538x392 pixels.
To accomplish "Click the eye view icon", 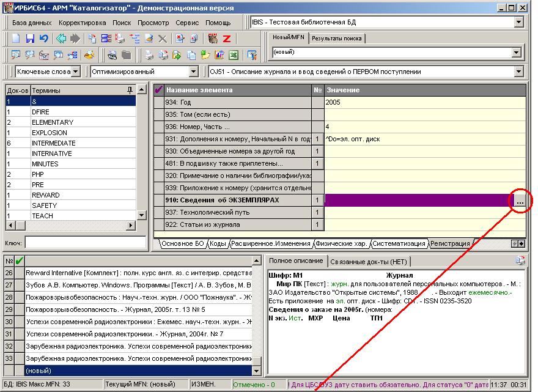I will pos(112,55).
